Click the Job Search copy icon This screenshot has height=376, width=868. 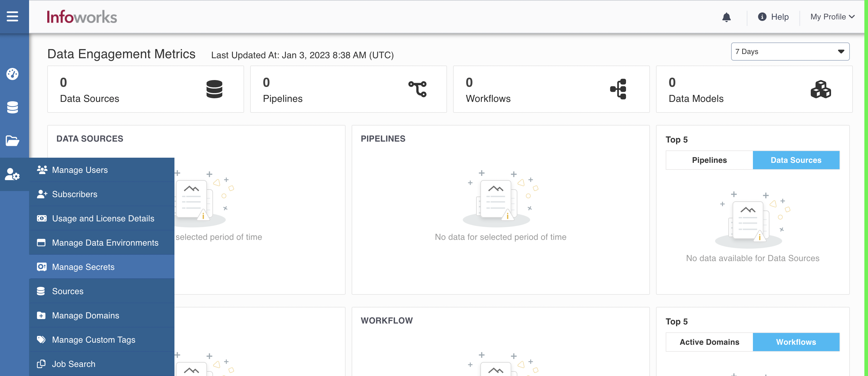tap(41, 364)
